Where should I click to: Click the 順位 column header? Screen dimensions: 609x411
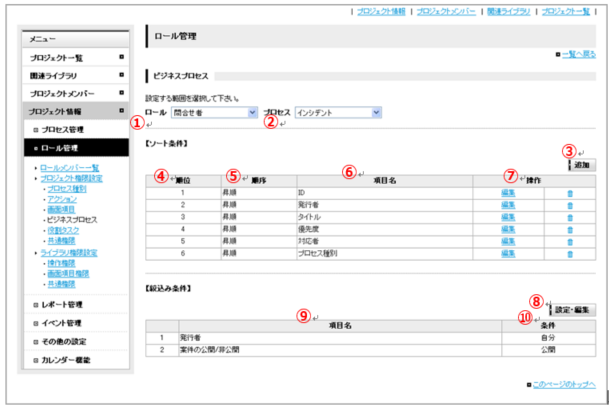[x=183, y=181]
